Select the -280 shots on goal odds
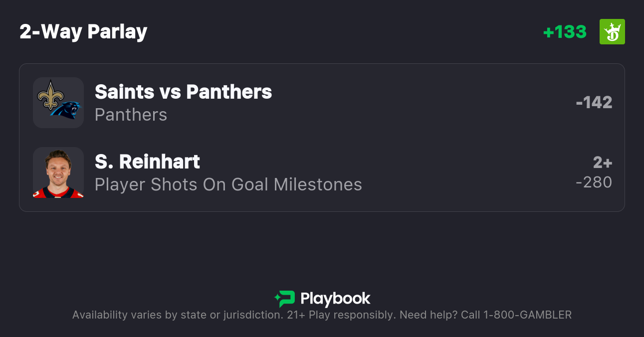 [x=594, y=182]
